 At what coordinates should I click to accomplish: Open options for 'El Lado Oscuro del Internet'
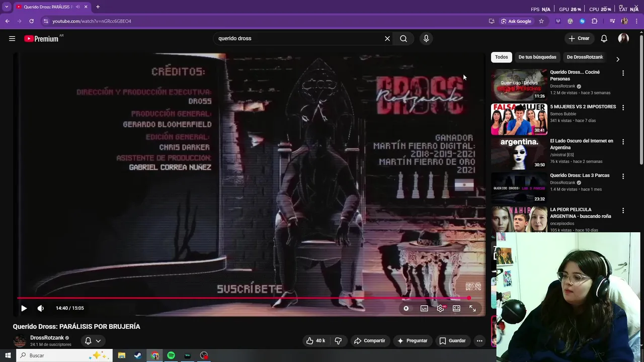(x=623, y=142)
